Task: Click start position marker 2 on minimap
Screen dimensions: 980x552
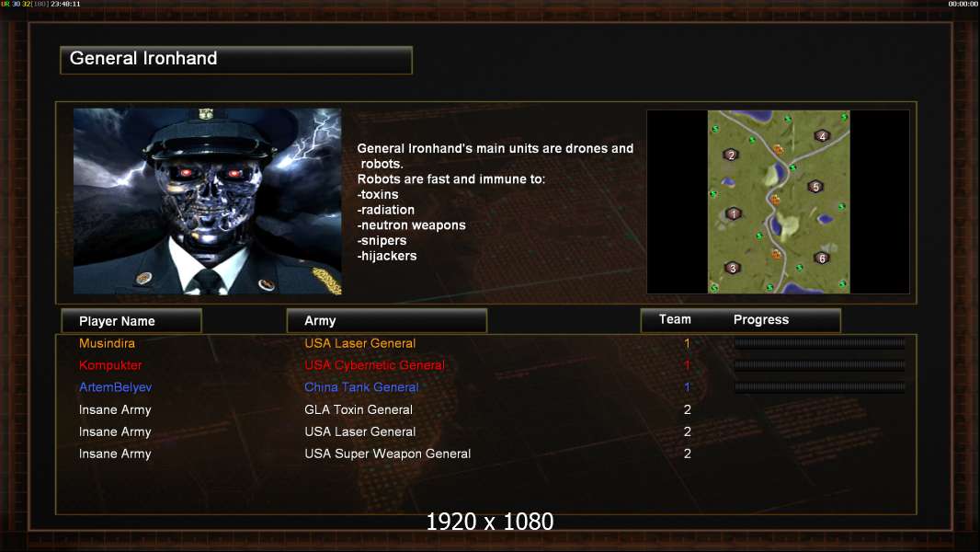Action: [731, 155]
